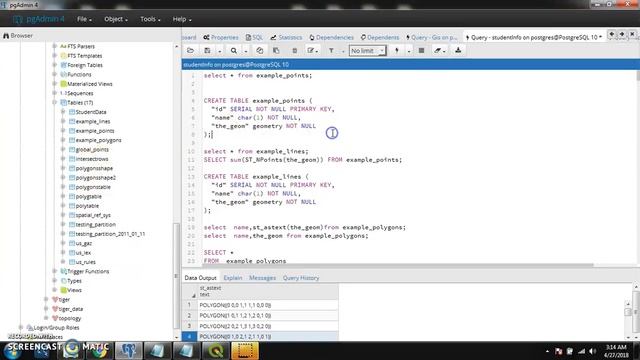Viewport: 640px width, 360px height.
Task: Switch to Query - Gis on p... tab
Action: 432,38
